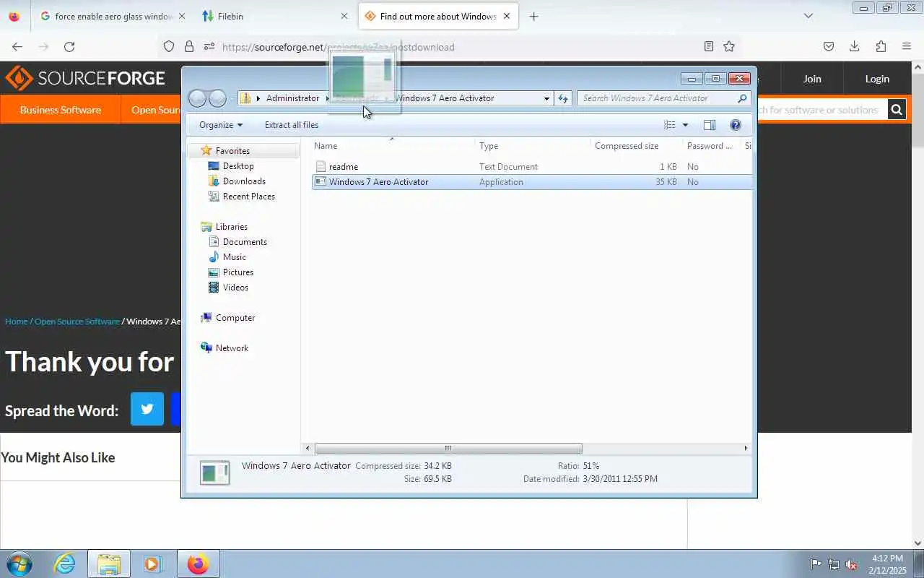This screenshot has width=924, height=578.
Task: Open Action Center flag icon
Action: 816,564
